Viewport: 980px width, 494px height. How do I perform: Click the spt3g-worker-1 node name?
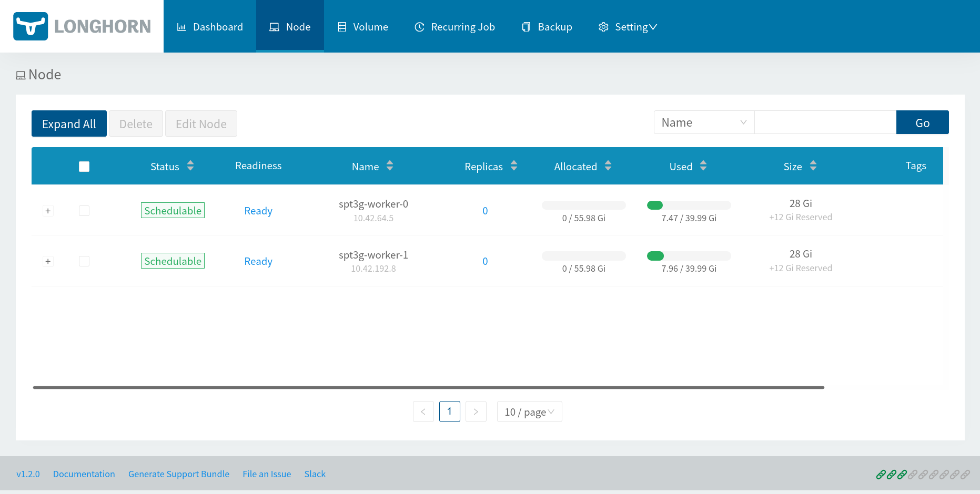point(373,255)
